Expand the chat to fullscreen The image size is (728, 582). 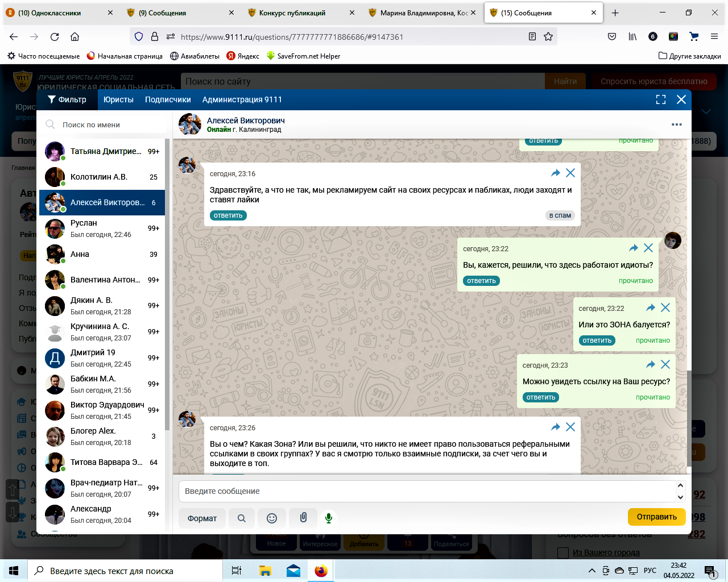[x=660, y=99]
